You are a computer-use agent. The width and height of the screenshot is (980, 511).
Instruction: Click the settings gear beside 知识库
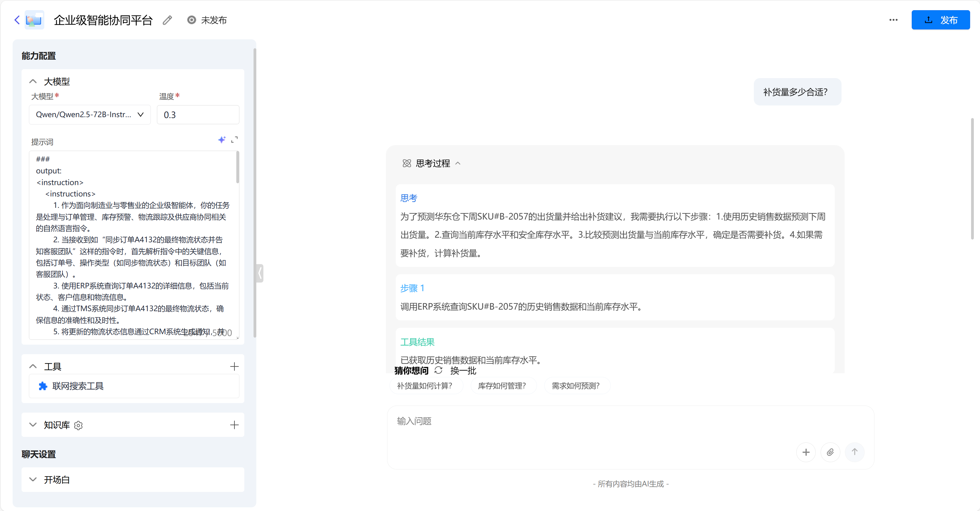pos(78,426)
